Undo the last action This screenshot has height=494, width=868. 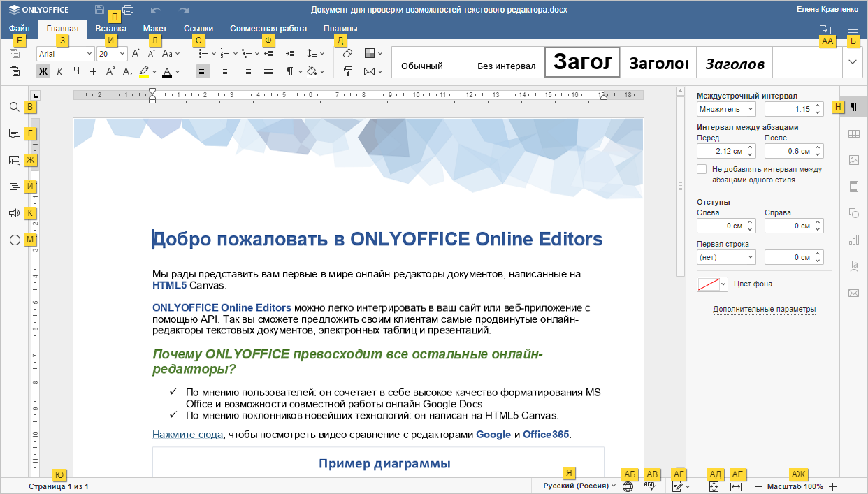point(156,10)
